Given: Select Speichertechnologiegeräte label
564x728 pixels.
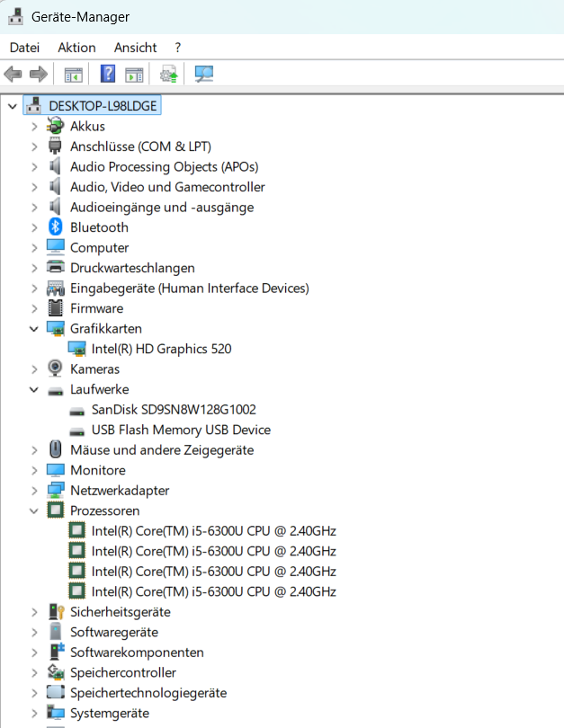Looking at the screenshot, I should (148, 693).
